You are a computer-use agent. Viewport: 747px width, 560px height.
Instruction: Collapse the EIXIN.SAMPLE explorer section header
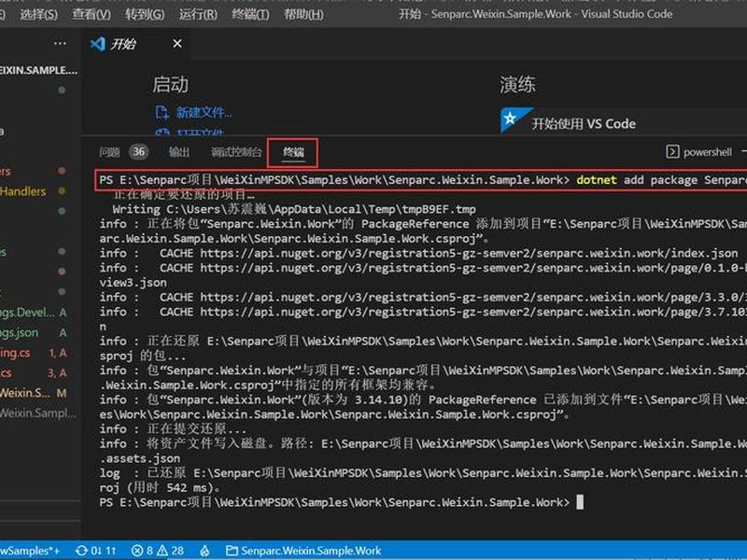(38, 70)
